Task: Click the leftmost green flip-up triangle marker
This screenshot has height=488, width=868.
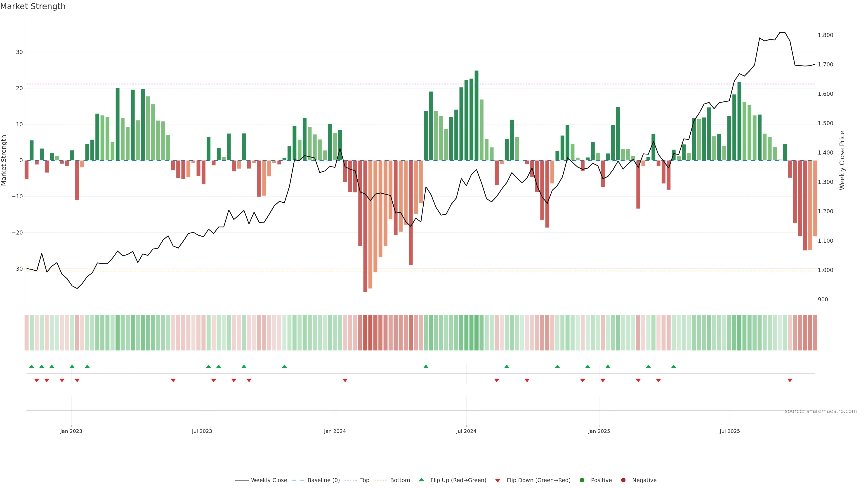Action: click(x=32, y=366)
